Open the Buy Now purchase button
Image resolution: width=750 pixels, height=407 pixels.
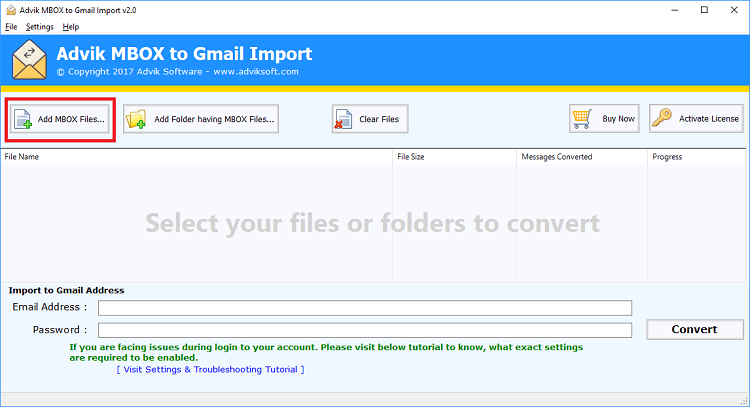[604, 119]
